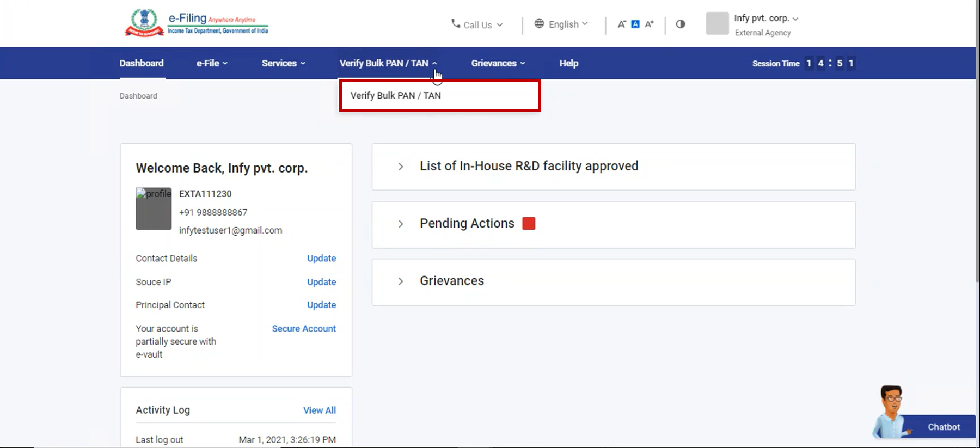Click the e-Filing Income Tax Department logo

[x=197, y=23]
